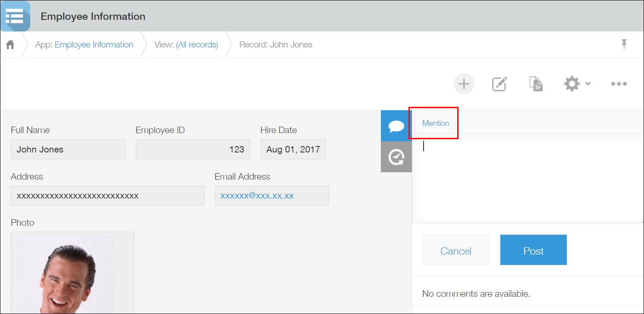Open the Employee Information app breadcrumb link

(94, 44)
